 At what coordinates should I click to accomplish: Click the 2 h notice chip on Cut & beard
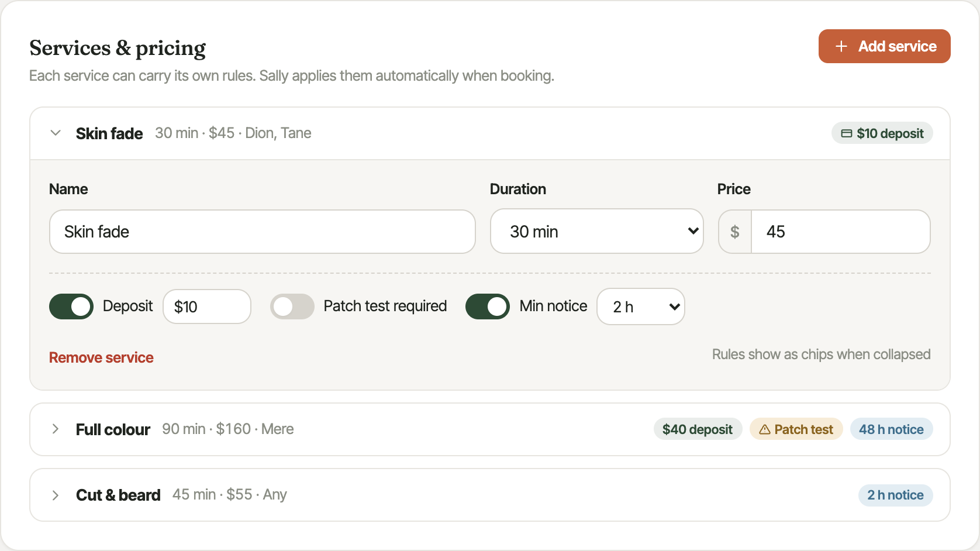coord(895,495)
